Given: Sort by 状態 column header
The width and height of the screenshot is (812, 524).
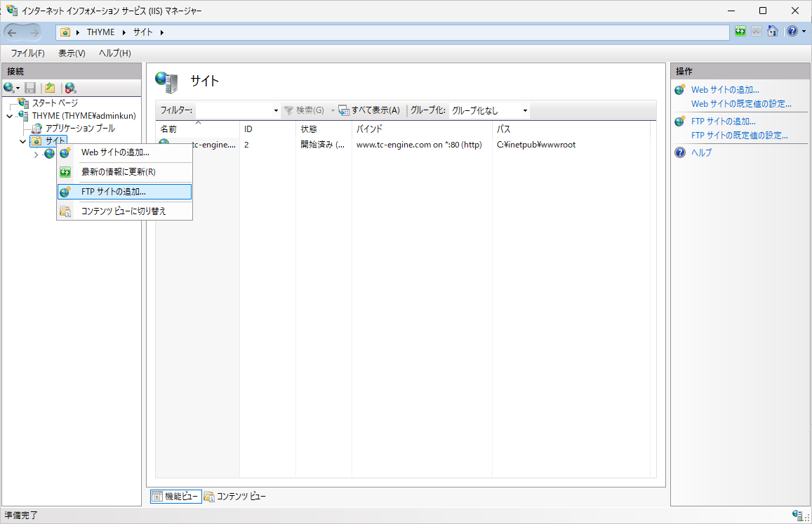Looking at the screenshot, I should [x=324, y=129].
